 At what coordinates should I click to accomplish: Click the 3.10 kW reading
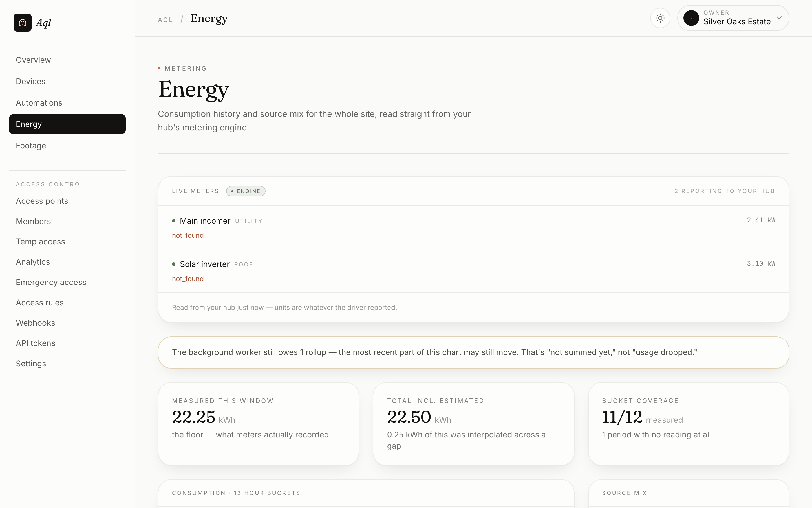(x=761, y=264)
